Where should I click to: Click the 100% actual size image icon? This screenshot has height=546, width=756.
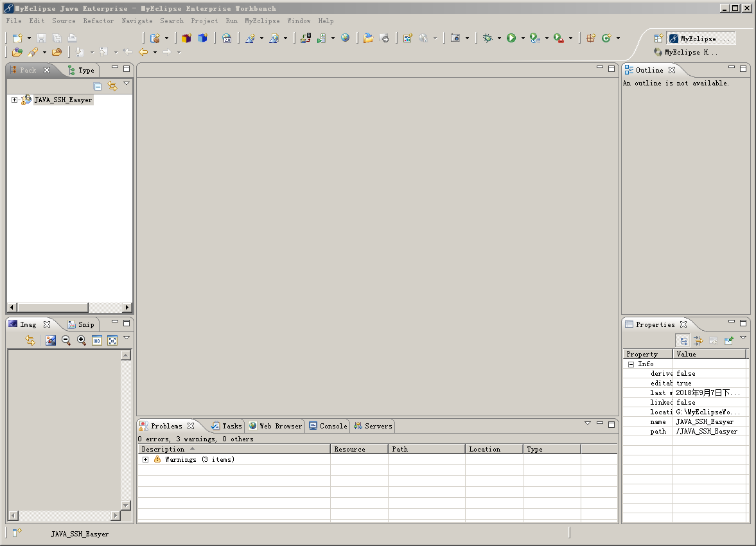pyautogui.click(x=97, y=340)
